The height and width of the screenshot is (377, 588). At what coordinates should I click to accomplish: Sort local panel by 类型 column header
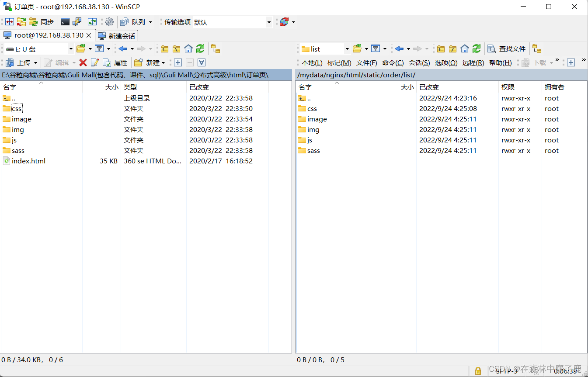(x=153, y=87)
